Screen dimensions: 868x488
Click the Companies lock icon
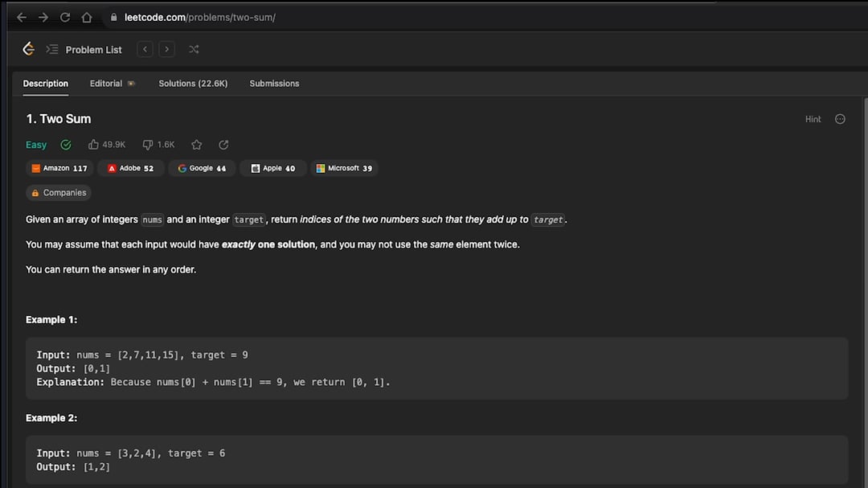[35, 193]
